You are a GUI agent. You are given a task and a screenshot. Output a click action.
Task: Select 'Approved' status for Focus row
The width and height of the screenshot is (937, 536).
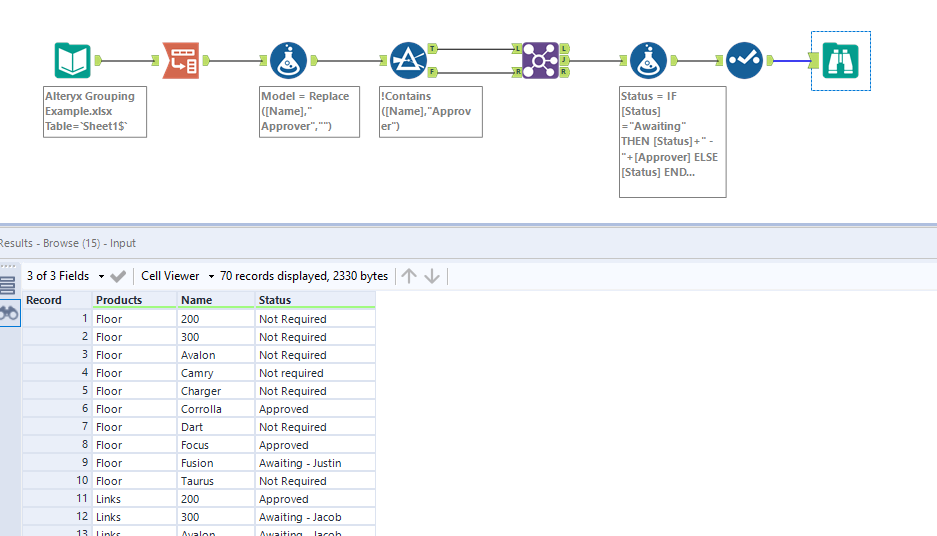coord(315,445)
